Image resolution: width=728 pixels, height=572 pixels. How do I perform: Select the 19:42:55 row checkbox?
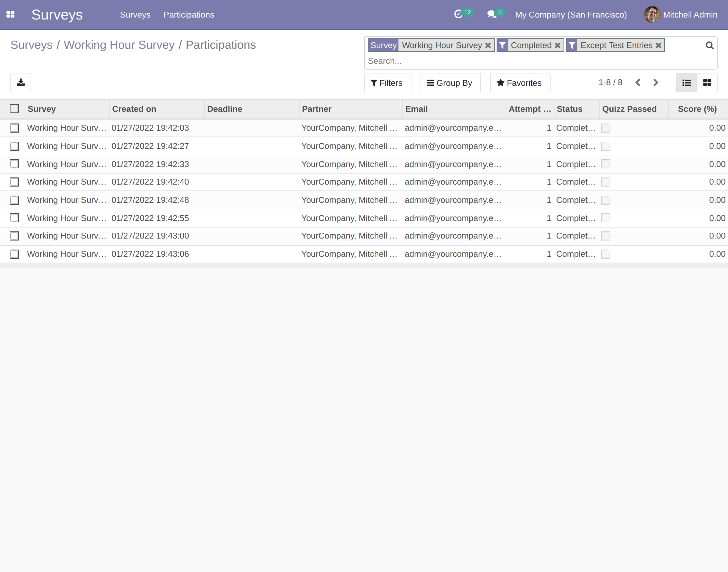pos(14,218)
